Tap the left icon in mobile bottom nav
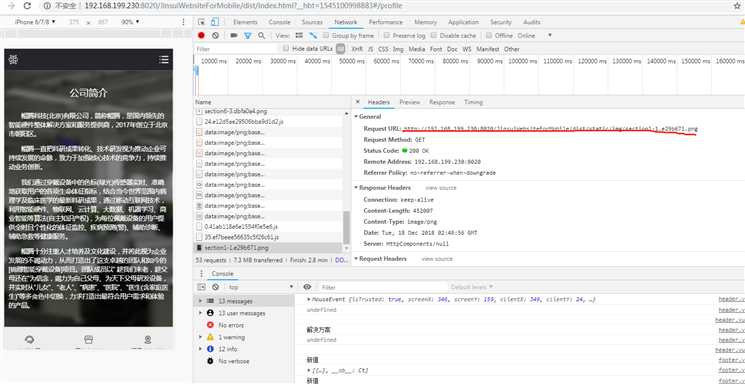745x384 pixels. click(x=29, y=339)
